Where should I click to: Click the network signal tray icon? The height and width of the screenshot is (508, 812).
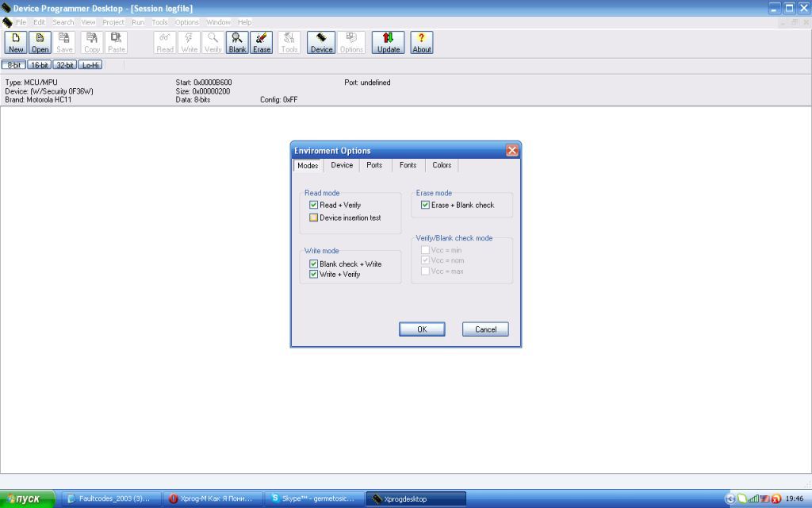pyautogui.click(x=753, y=498)
